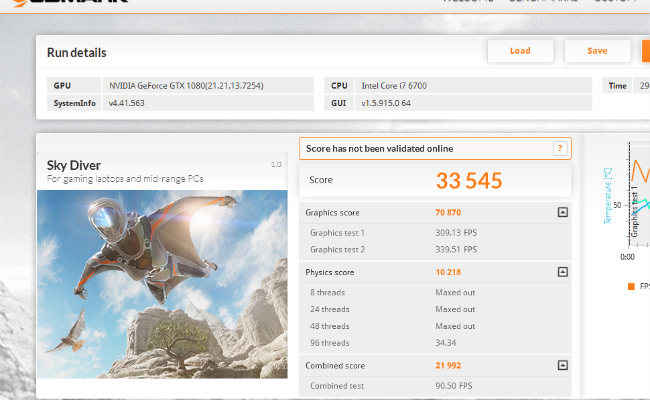Click the orange FPS legend swatch
The image size is (650, 400).
pos(631,286)
